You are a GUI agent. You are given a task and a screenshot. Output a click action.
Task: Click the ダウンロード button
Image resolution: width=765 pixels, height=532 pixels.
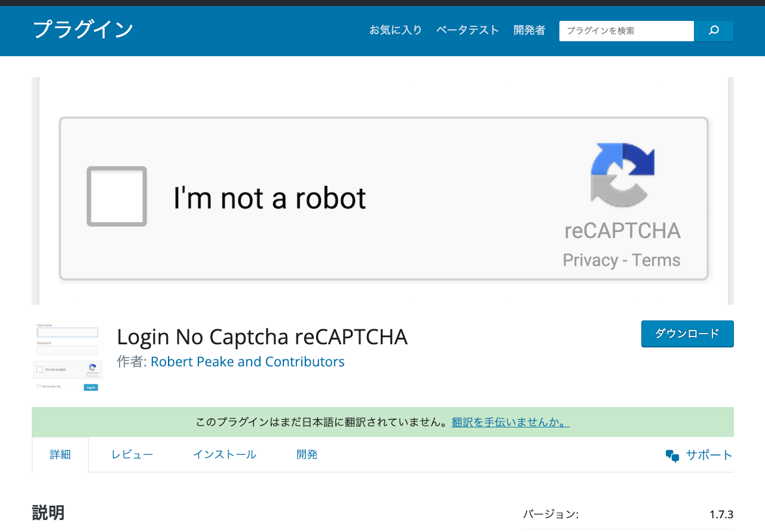click(687, 334)
